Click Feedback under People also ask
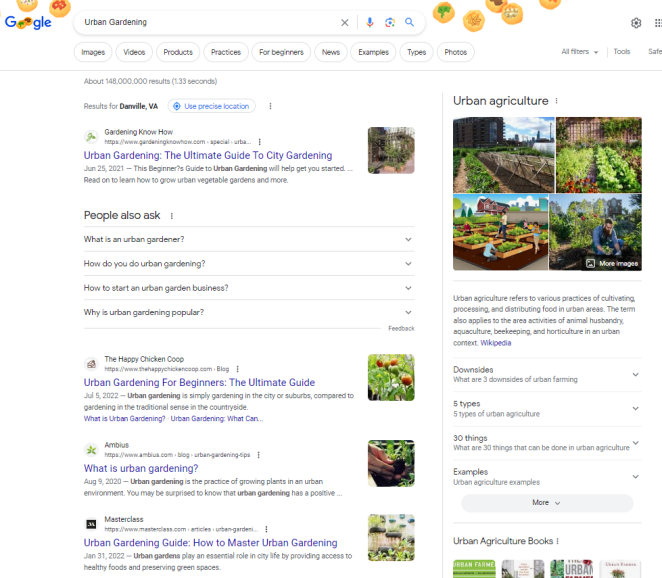 pyautogui.click(x=401, y=328)
